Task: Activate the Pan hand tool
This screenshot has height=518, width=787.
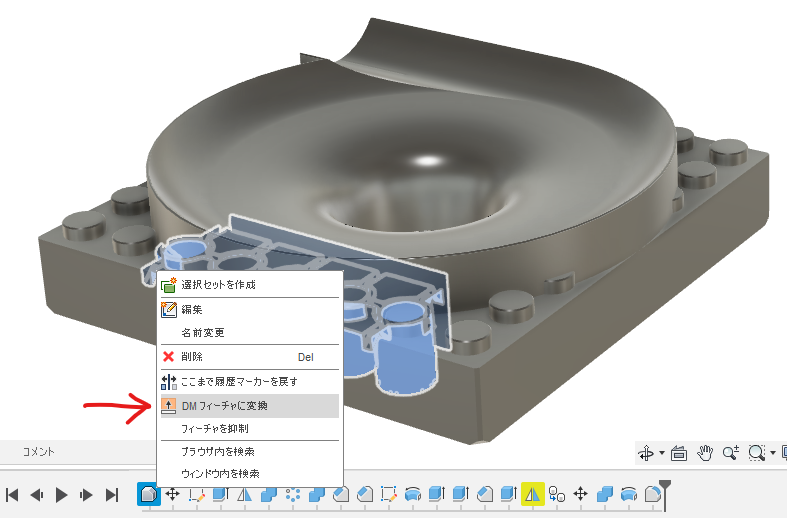Action: tap(705, 453)
